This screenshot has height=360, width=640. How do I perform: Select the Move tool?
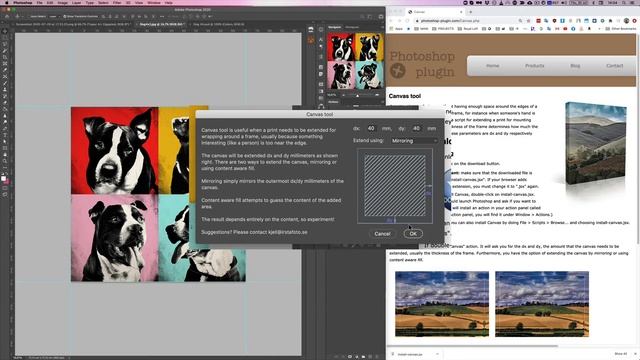5,31
